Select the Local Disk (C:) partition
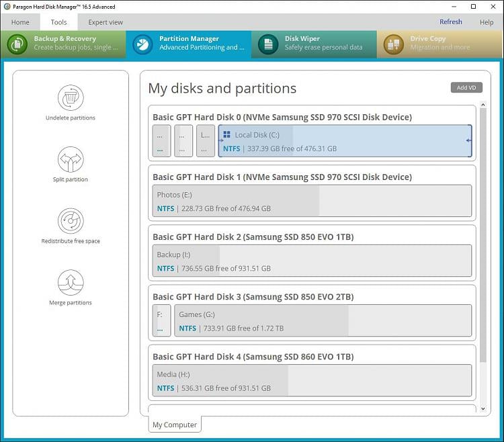This screenshot has width=504, height=442. [345, 141]
